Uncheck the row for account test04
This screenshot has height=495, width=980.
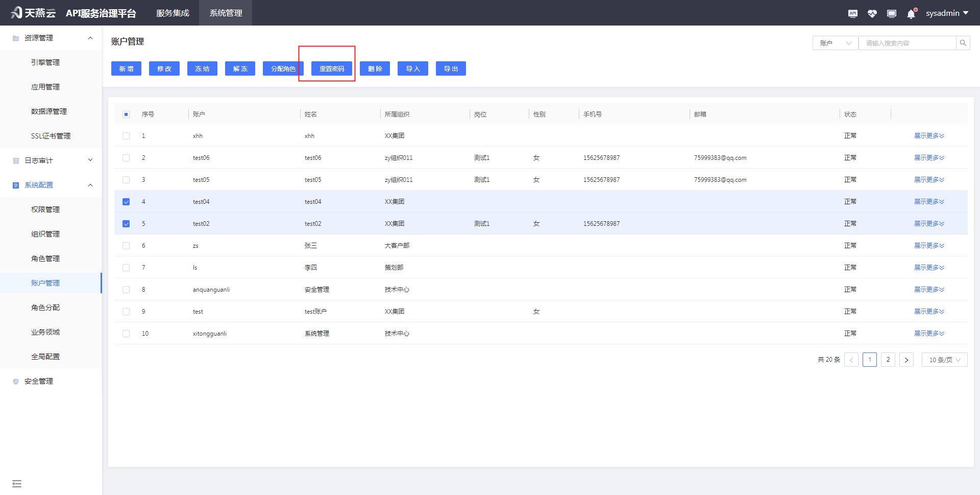[x=126, y=202]
